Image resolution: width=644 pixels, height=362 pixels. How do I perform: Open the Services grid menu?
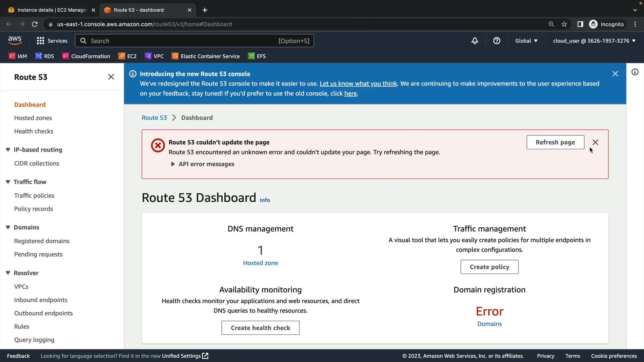tap(52, 41)
